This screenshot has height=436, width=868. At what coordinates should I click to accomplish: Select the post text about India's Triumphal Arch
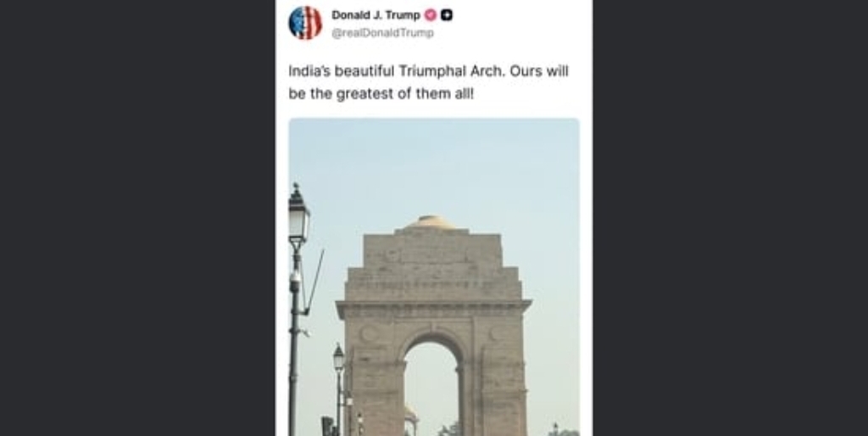tap(428, 82)
